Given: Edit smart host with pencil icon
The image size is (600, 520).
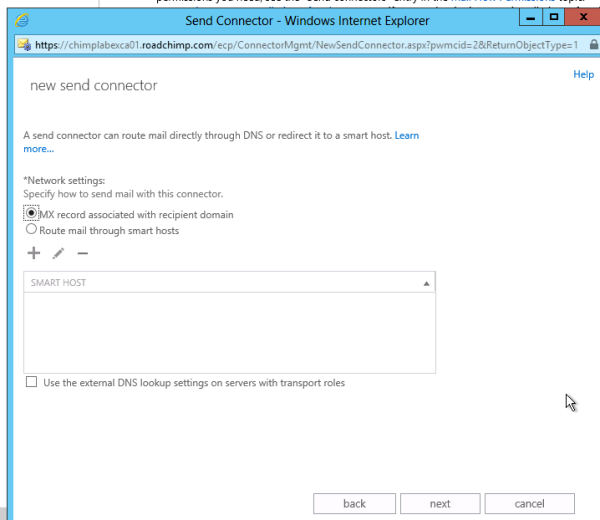Looking at the screenshot, I should pyautogui.click(x=58, y=253).
